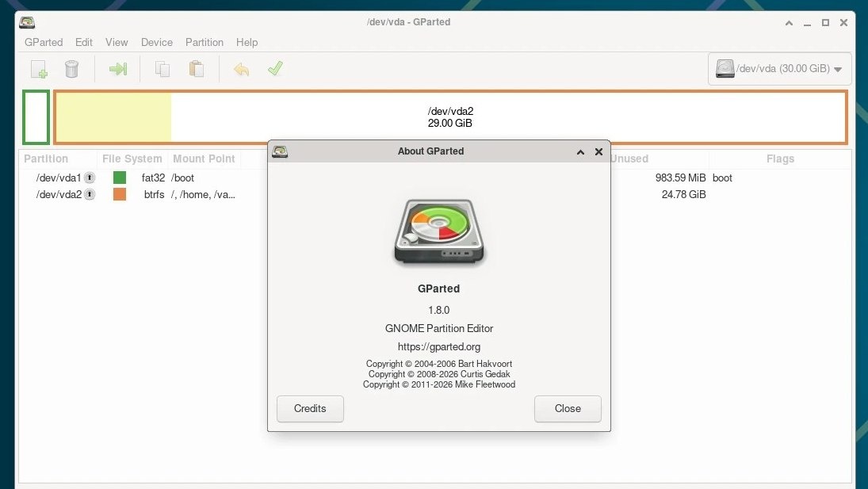
Task: Click the hard disk icon in device selector
Action: click(725, 69)
